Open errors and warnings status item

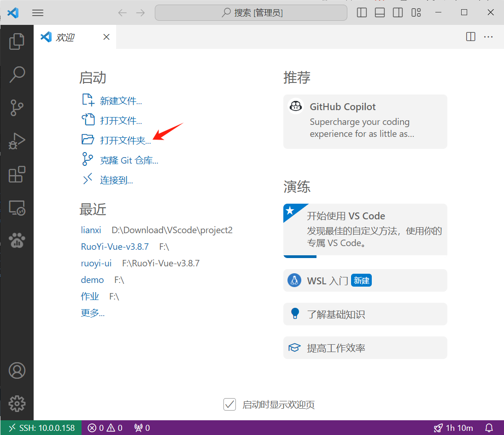pos(105,428)
